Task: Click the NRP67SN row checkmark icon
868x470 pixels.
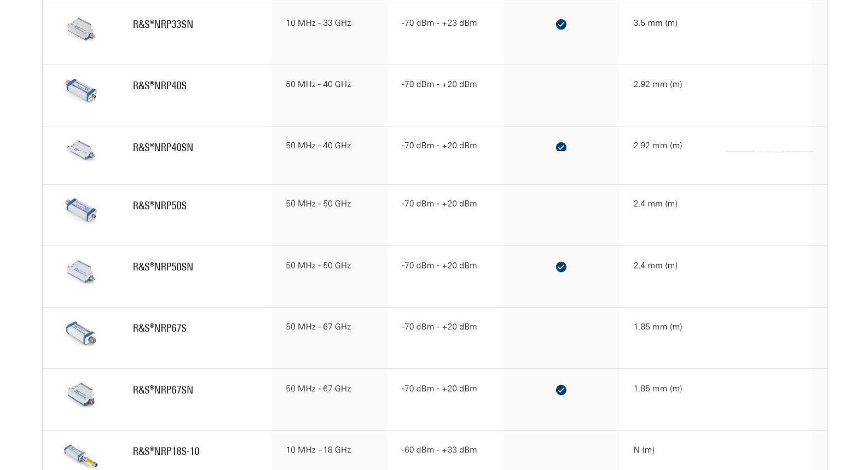Action: click(561, 390)
